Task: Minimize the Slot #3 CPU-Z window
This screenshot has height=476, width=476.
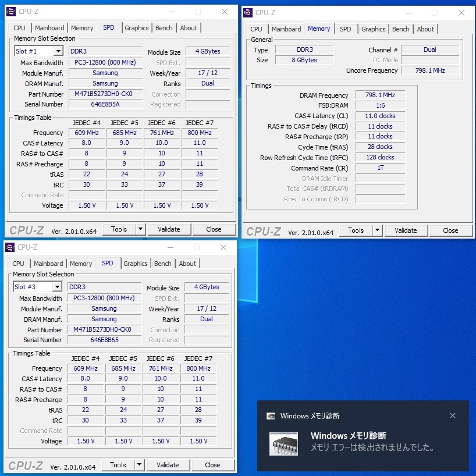Action: pyautogui.click(x=170, y=247)
